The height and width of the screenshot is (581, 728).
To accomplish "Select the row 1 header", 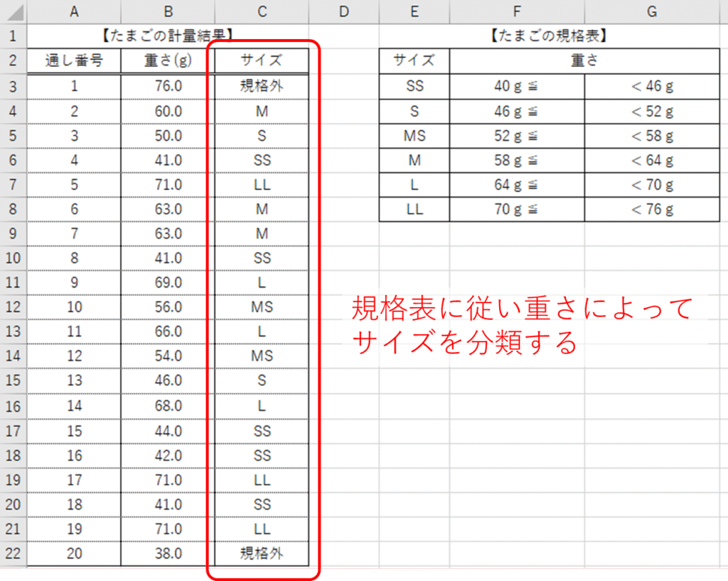I will [x=13, y=36].
